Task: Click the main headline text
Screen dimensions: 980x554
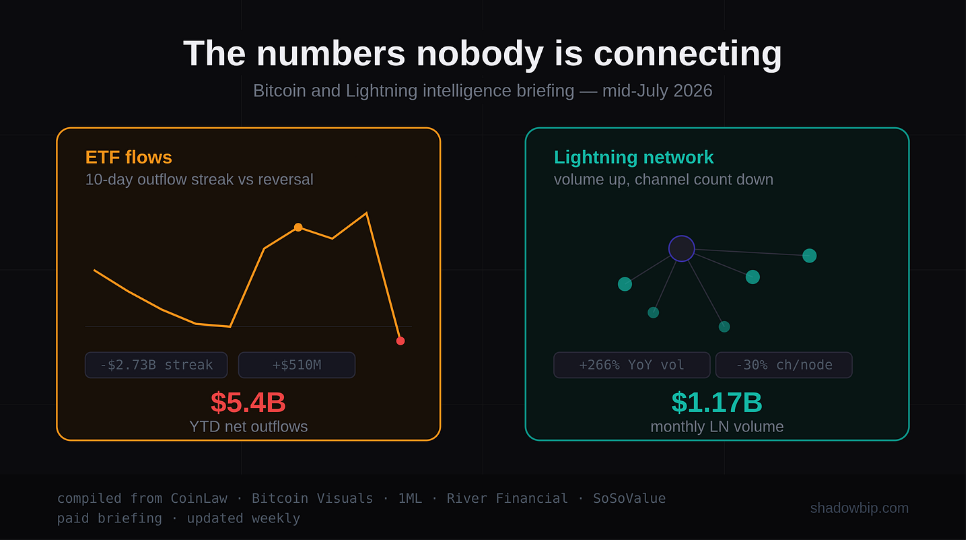Action: 483,53
